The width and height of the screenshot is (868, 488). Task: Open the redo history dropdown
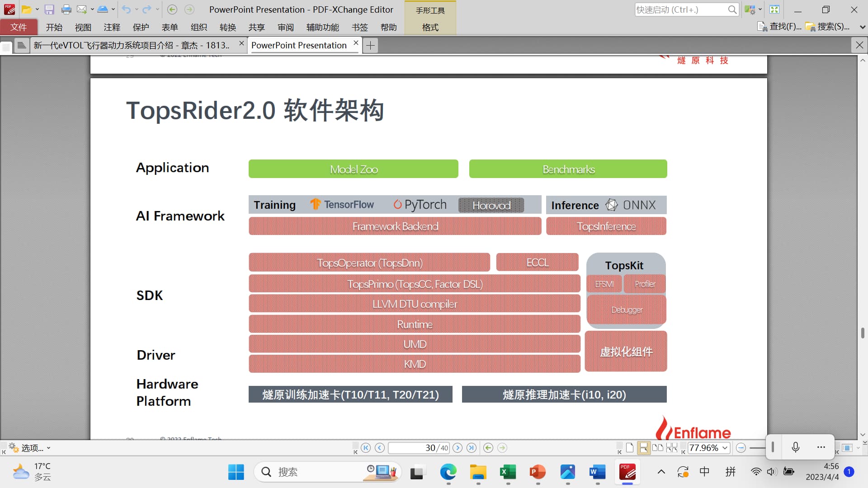tap(157, 9)
